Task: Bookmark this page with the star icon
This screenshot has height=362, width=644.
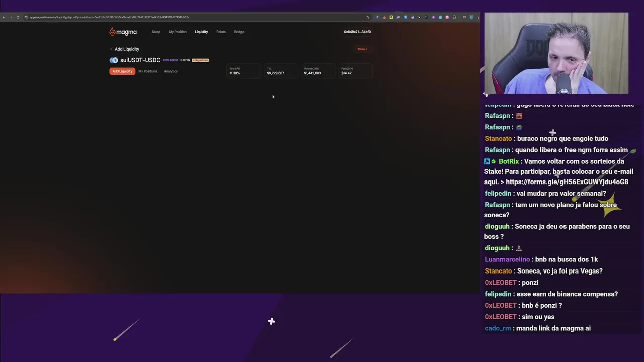Action: 368,17
